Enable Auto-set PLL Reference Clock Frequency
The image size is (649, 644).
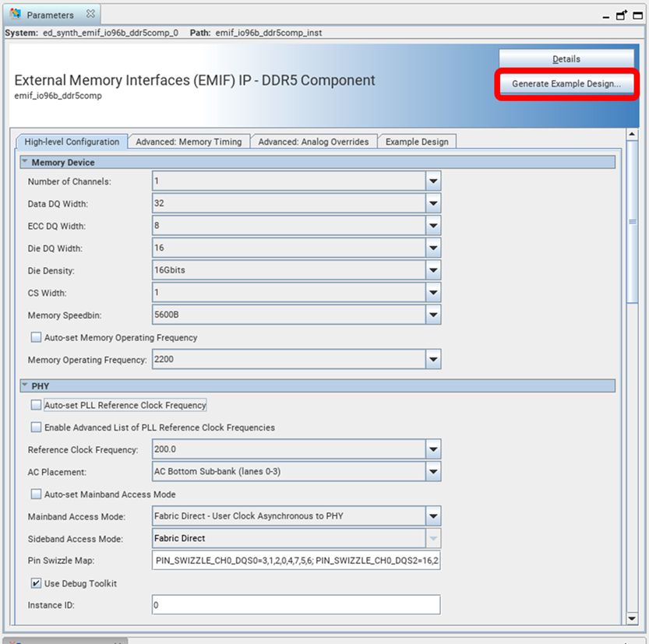pos(36,404)
